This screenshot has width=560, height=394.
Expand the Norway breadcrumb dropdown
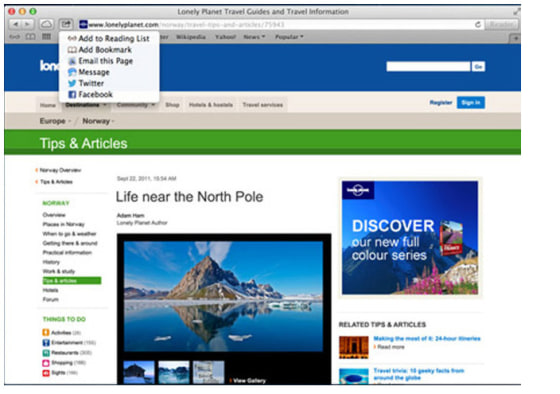coord(98,121)
